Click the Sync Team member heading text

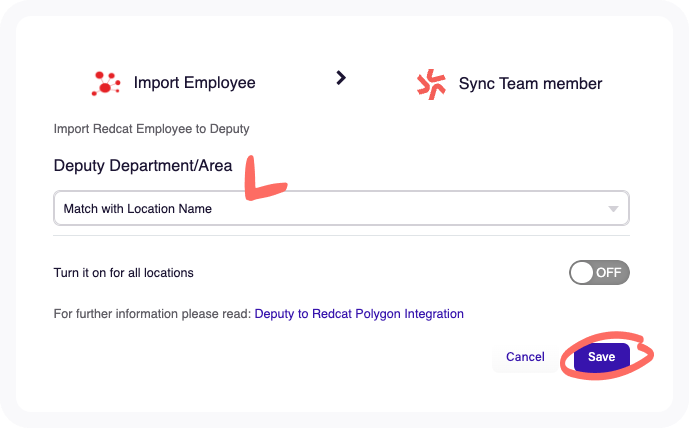pos(530,83)
